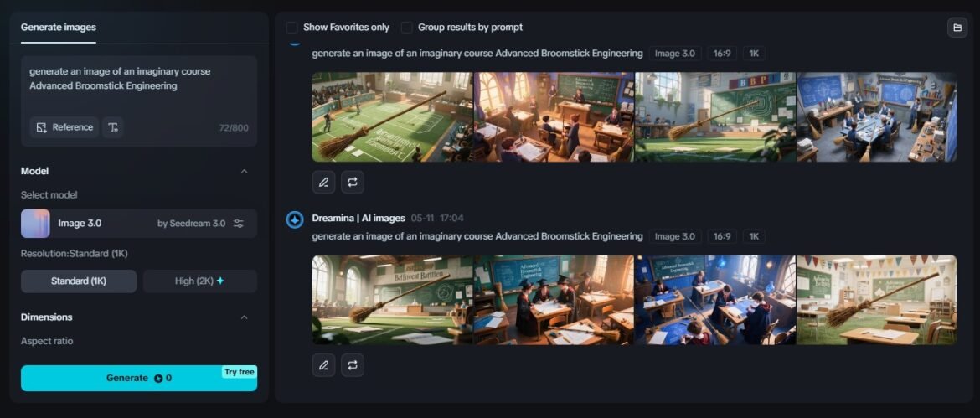Click regenerate icon under second result set
Image resolution: width=980 pixels, height=418 pixels.
coord(353,365)
